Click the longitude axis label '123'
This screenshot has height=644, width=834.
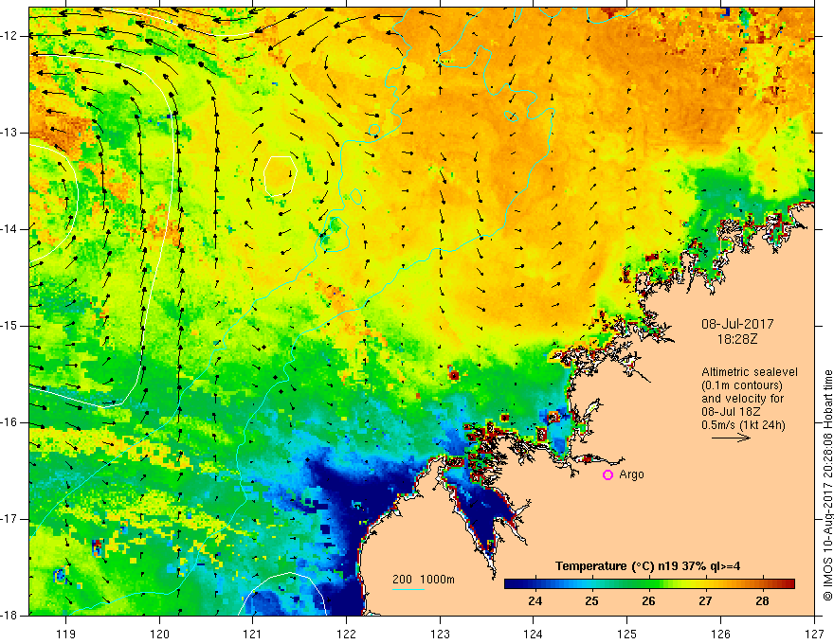tap(440, 634)
